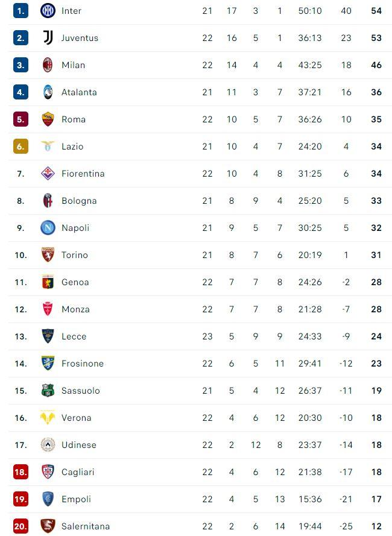392x536 pixels.
Task: Click the Udinese club logo
Action: (x=48, y=444)
